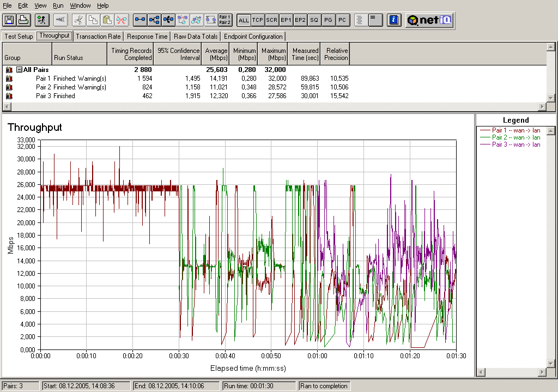Screen dimensions: 558x392
Task: Toggle the TCP filter button
Action: coord(258,20)
